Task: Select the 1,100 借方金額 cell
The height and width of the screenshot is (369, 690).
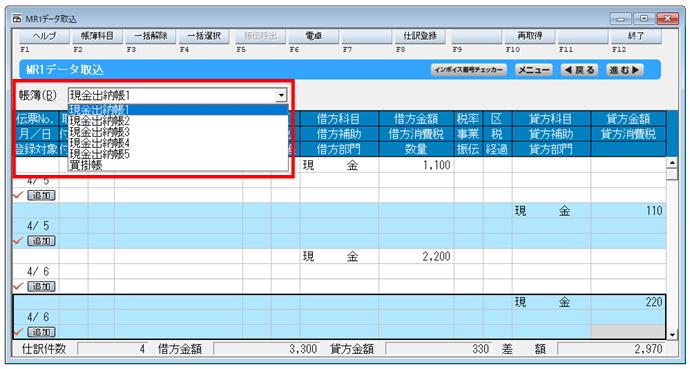Action: pos(416,165)
